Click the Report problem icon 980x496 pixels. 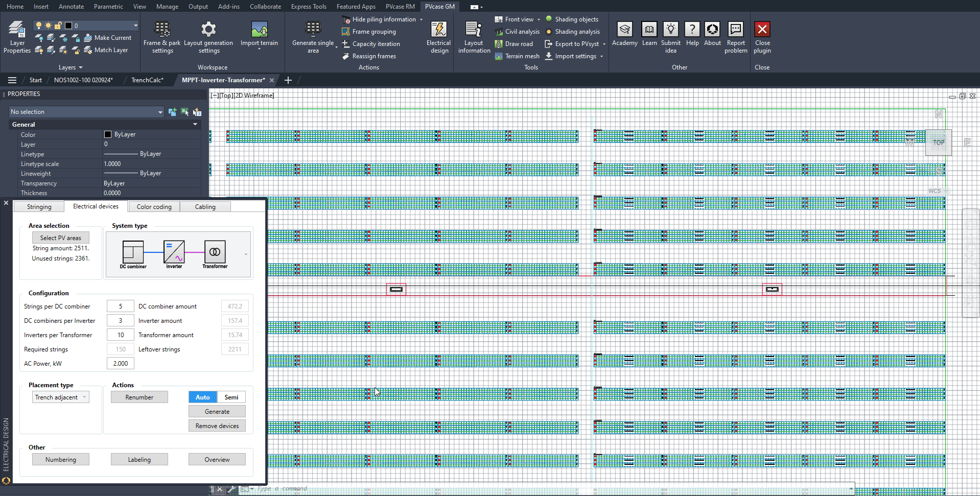(x=735, y=30)
